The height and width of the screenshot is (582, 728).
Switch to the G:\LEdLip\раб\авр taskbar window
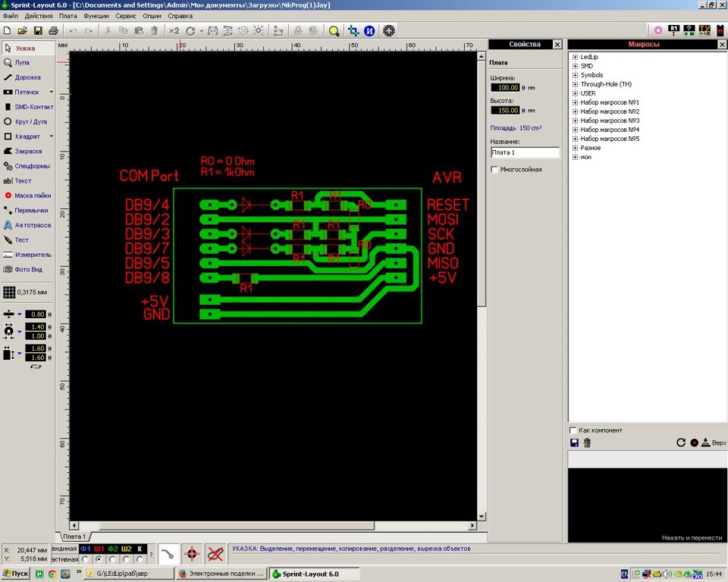coord(129,574)
